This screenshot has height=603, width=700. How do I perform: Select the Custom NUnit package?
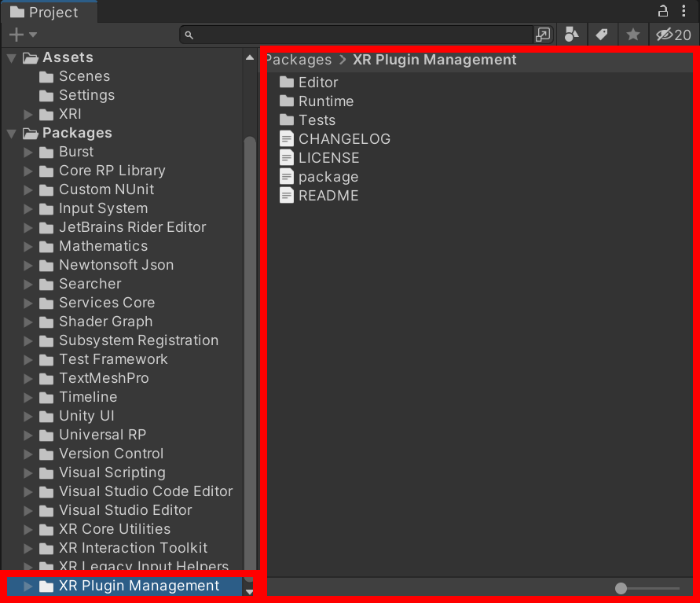[106, 189]
